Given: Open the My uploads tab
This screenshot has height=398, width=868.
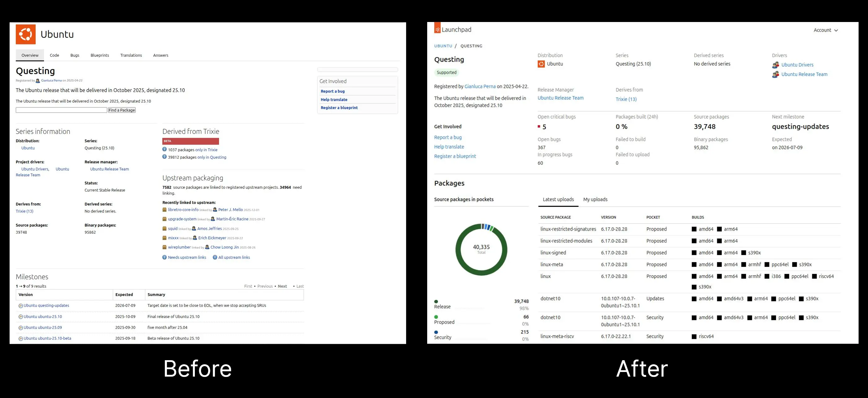Looking at the screenshot, I should pos(595,199).
